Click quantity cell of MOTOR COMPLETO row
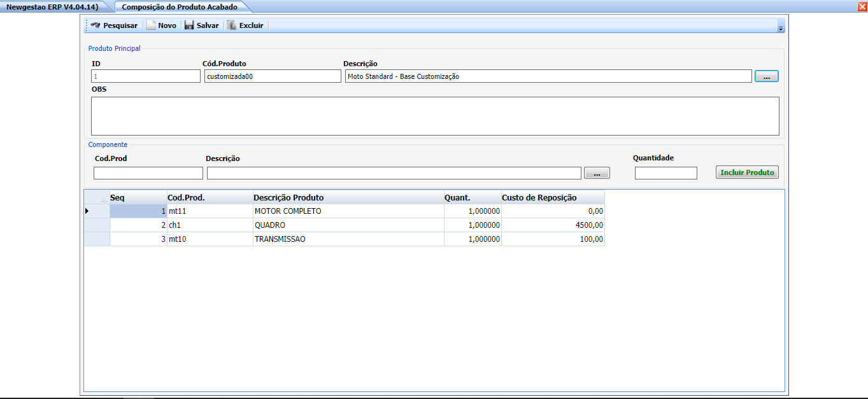 (473, 211)
